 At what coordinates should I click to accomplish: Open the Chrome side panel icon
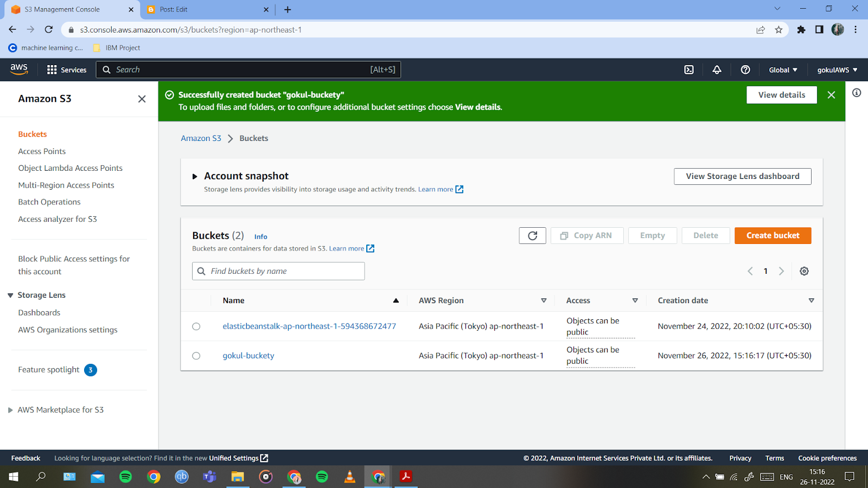[x=819, y=30]
